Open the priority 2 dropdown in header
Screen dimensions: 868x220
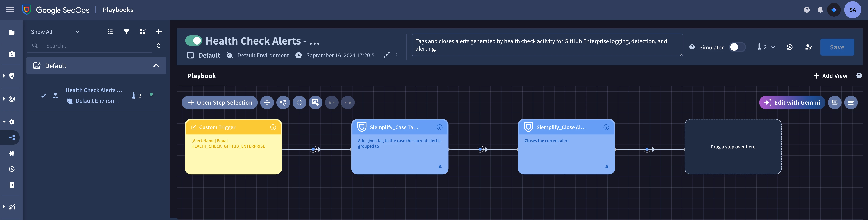(x=766, y=47)
